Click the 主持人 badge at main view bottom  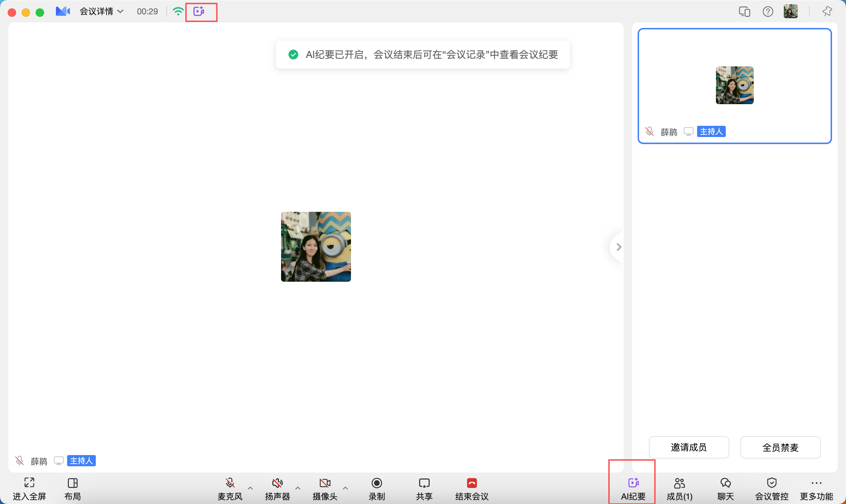(x=81, y=461)
